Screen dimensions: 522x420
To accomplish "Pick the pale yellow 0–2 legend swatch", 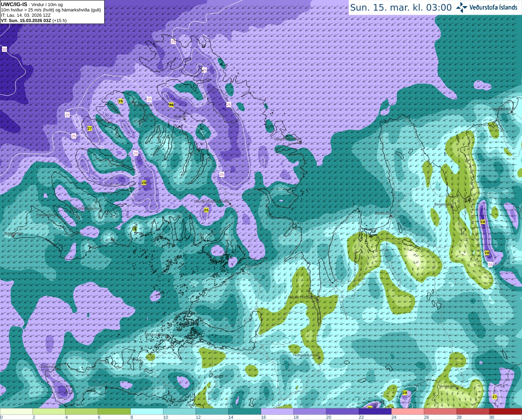I will tap(16, 411).
